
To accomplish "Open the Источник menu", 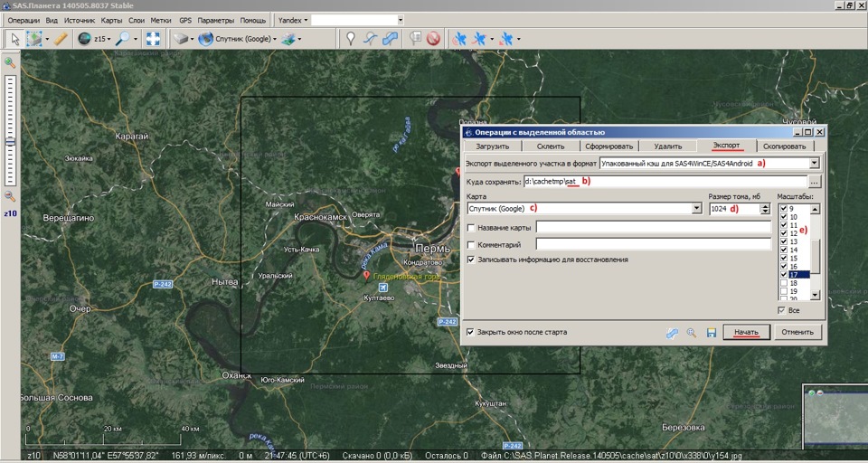I will click(80, 21).
